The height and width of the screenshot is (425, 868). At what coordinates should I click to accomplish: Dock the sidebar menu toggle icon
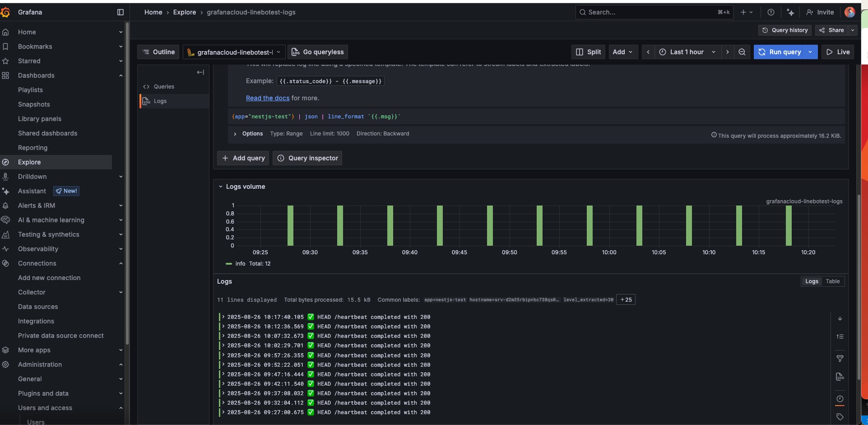pos(120,12)
